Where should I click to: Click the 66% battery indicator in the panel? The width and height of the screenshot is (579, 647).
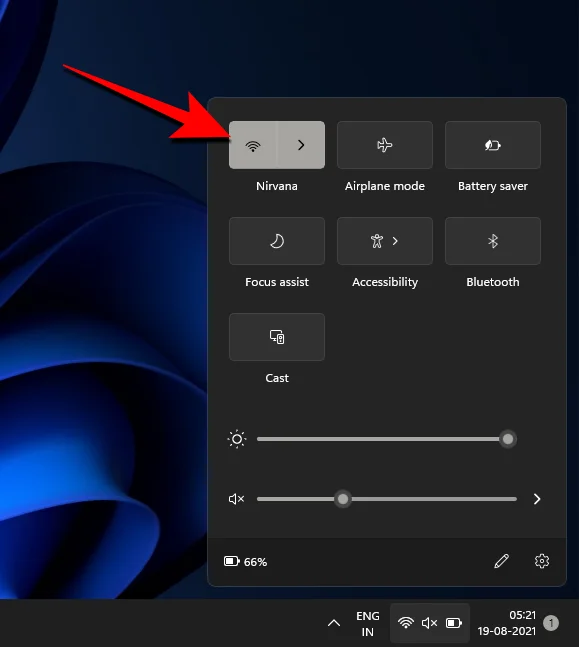(x=246, y=562)
